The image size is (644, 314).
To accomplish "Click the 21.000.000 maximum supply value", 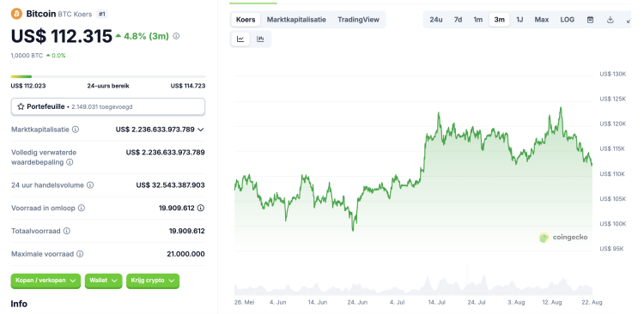I will (185, 254).
